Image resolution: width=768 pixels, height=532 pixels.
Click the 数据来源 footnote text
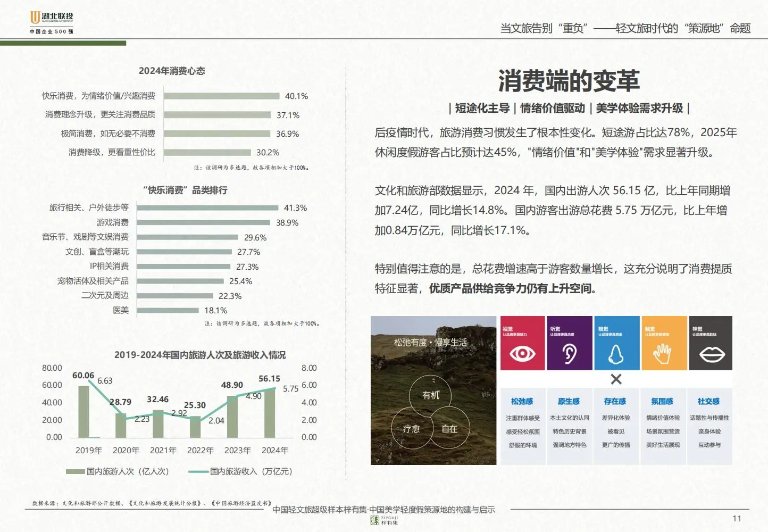point(152,503)
